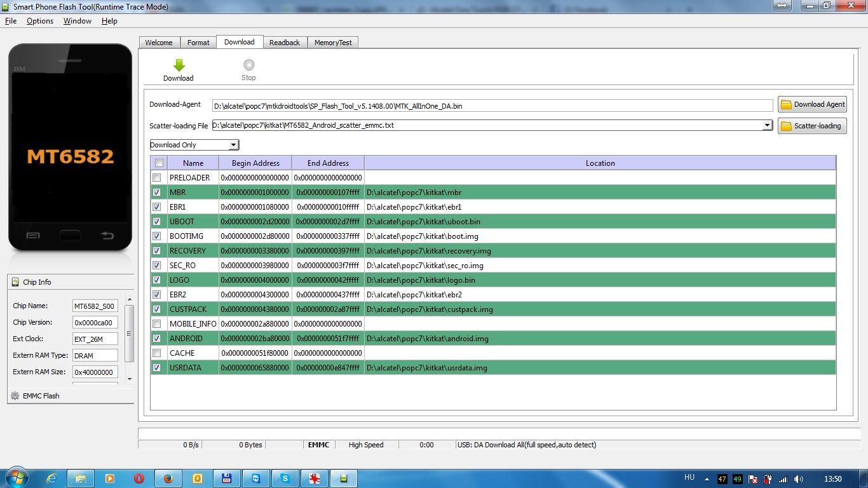Uncheck the BOOTIMG checkbox

[x=157, y=236]
